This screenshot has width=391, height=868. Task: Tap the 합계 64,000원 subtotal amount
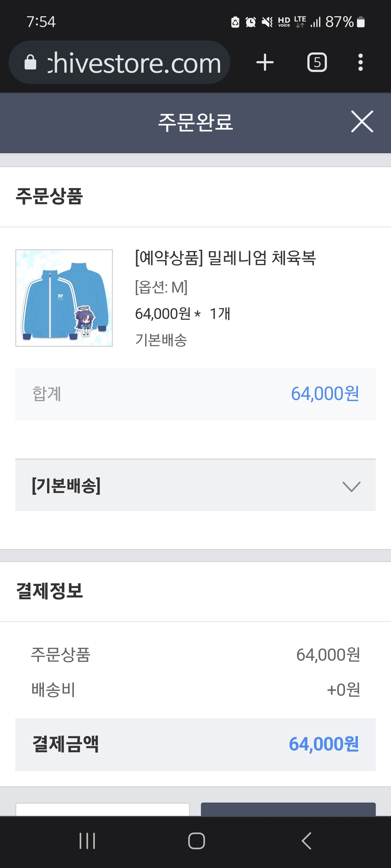(325, 394)
